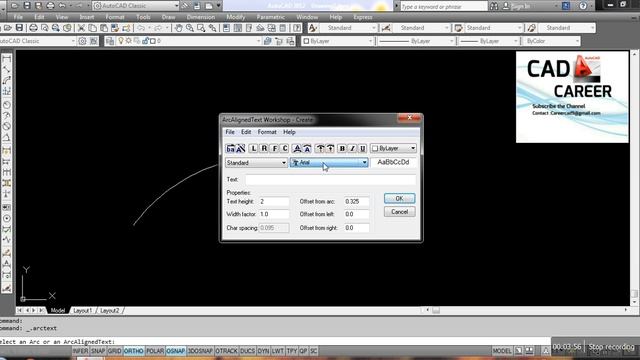Open the dimension style Standard dropdown
The image size is (640, 360).
421,28
